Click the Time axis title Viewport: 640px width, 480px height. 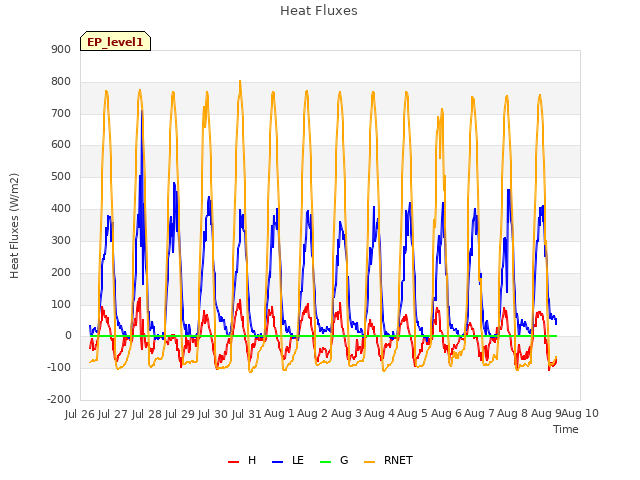click(566, 429)
